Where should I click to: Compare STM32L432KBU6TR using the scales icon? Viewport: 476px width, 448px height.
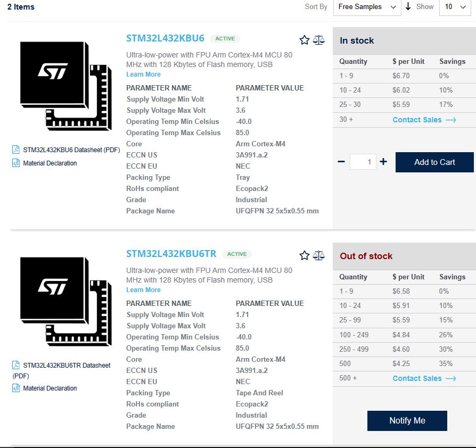318,255
